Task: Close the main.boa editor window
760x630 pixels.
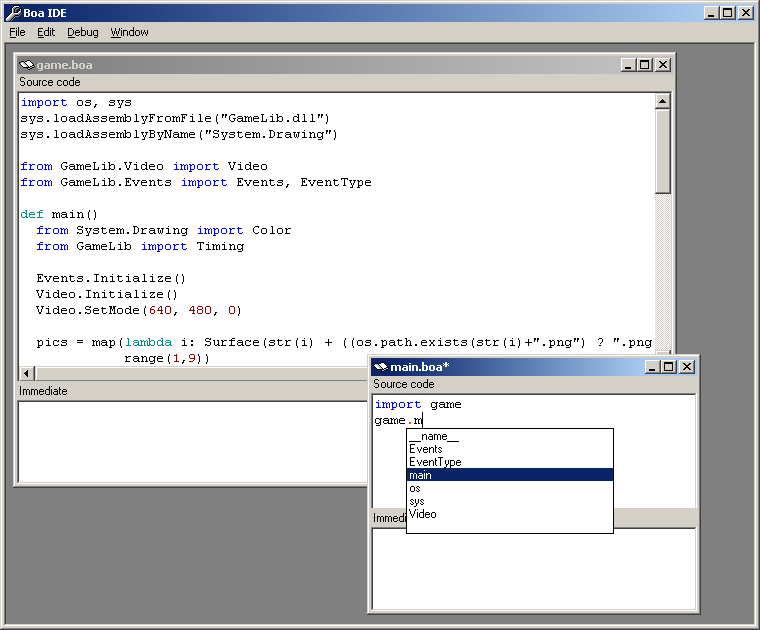Action: [x=687, y=367]
